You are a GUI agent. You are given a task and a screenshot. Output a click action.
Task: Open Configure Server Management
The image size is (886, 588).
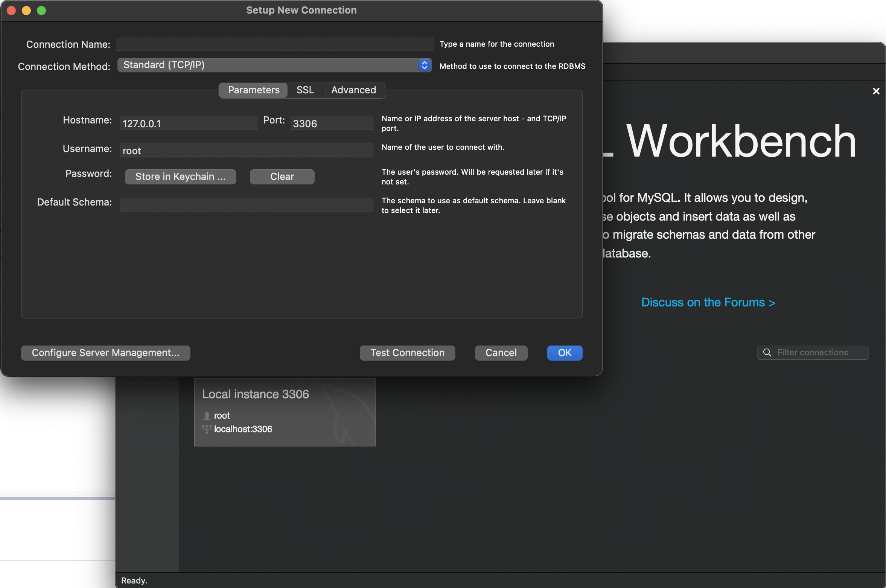[x=105, y=353]
